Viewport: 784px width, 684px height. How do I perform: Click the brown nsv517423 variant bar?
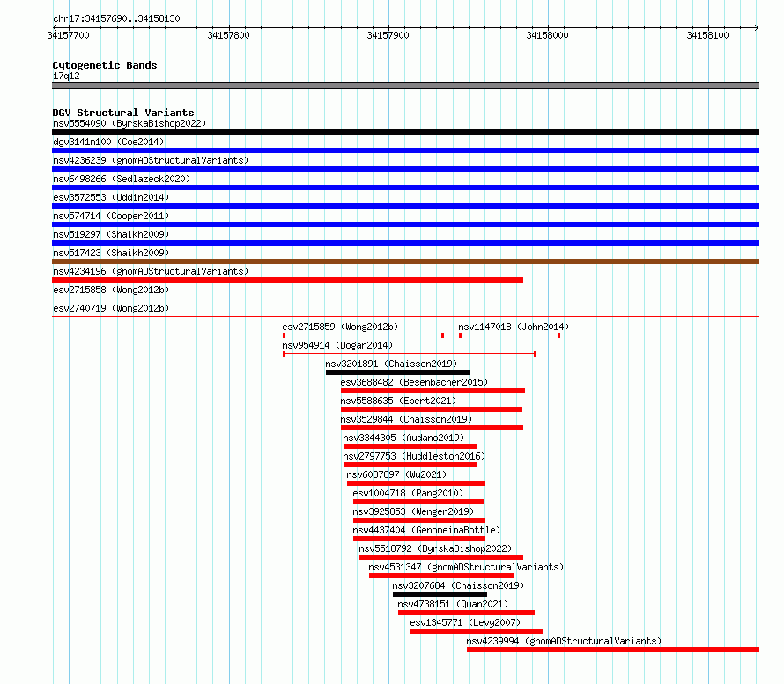pos(405,261)
